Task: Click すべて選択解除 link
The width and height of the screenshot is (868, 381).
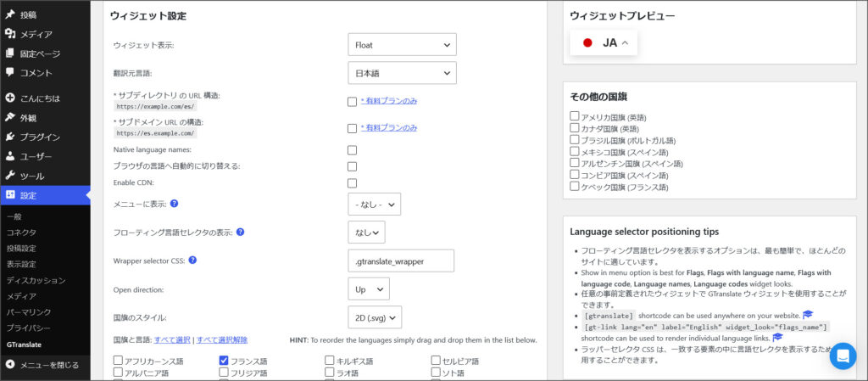Action: pos(222,340)
